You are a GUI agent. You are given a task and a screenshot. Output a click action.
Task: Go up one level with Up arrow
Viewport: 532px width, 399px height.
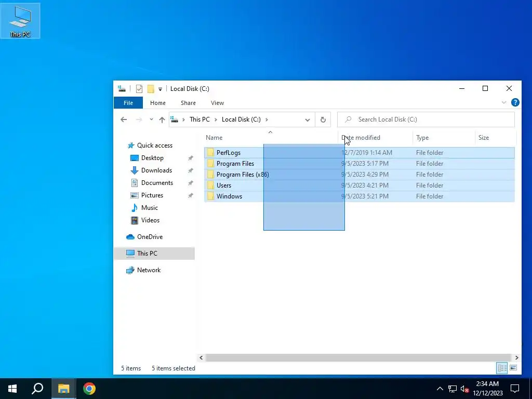pyautogui.click(x=162, y=119)
